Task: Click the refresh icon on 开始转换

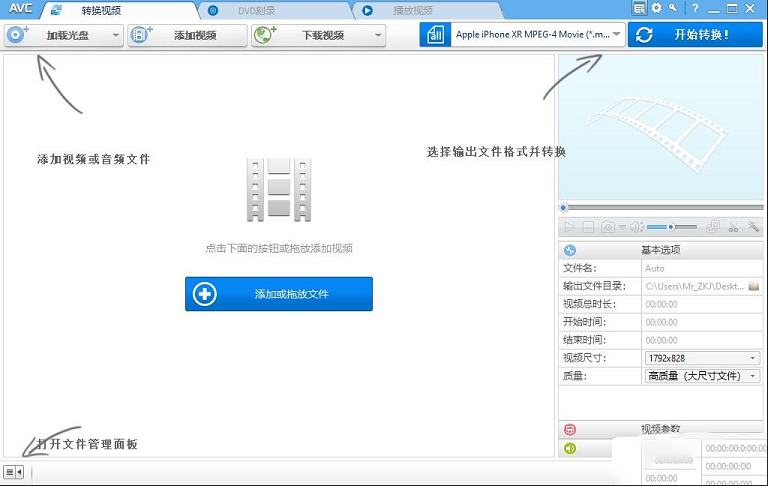Action: point(644,35)
